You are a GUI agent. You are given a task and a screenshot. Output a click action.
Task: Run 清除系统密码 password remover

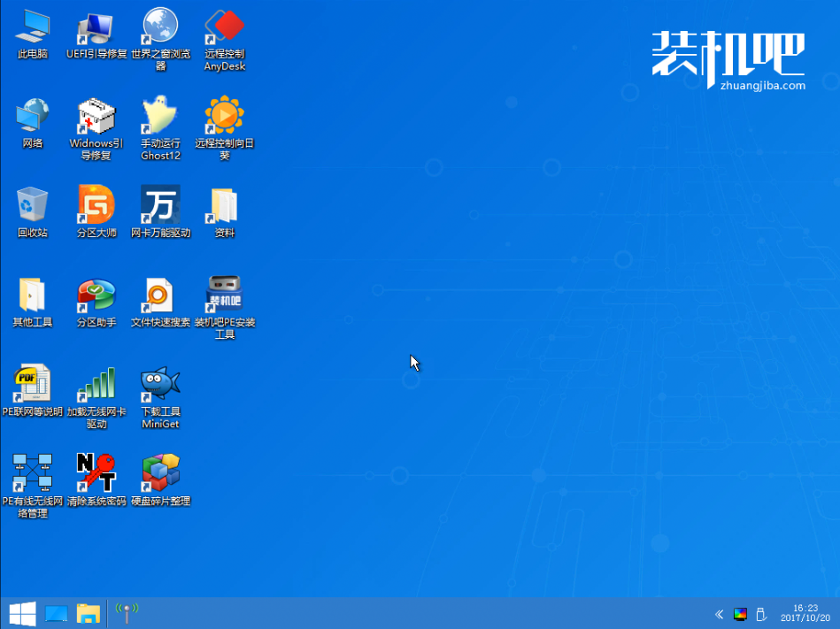(96, 472)
